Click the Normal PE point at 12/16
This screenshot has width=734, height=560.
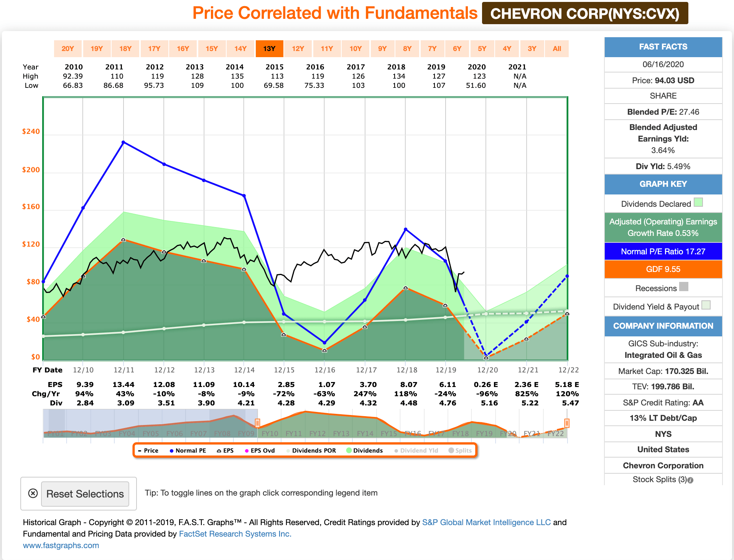pos(324,343)
